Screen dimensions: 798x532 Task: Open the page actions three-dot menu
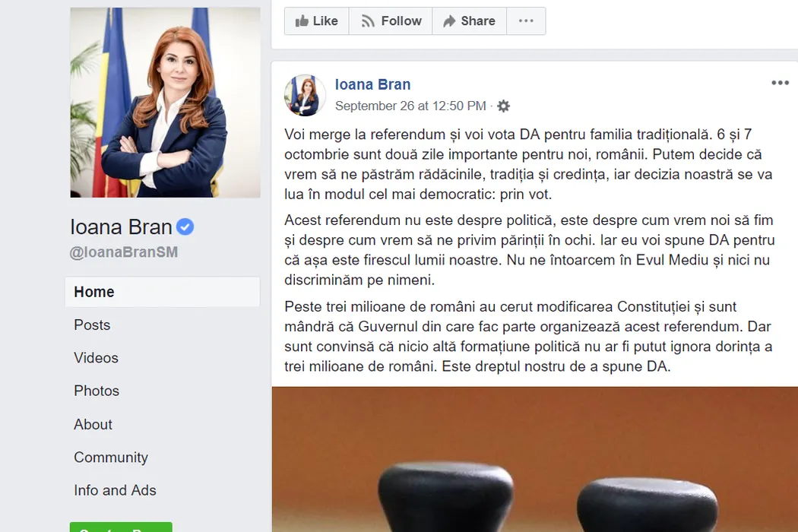pos(526,21)
